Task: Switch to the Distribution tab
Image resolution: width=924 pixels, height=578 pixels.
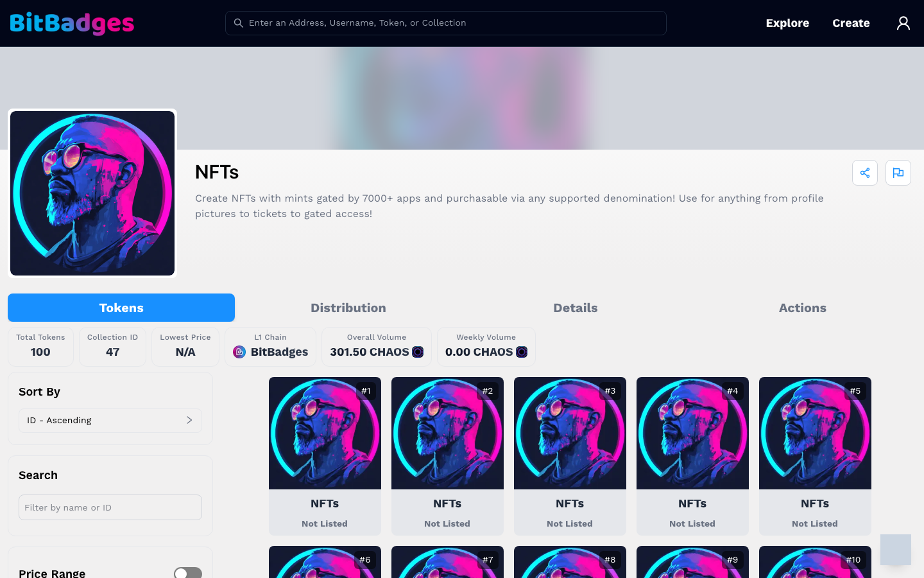Action: tap(348, 308)
